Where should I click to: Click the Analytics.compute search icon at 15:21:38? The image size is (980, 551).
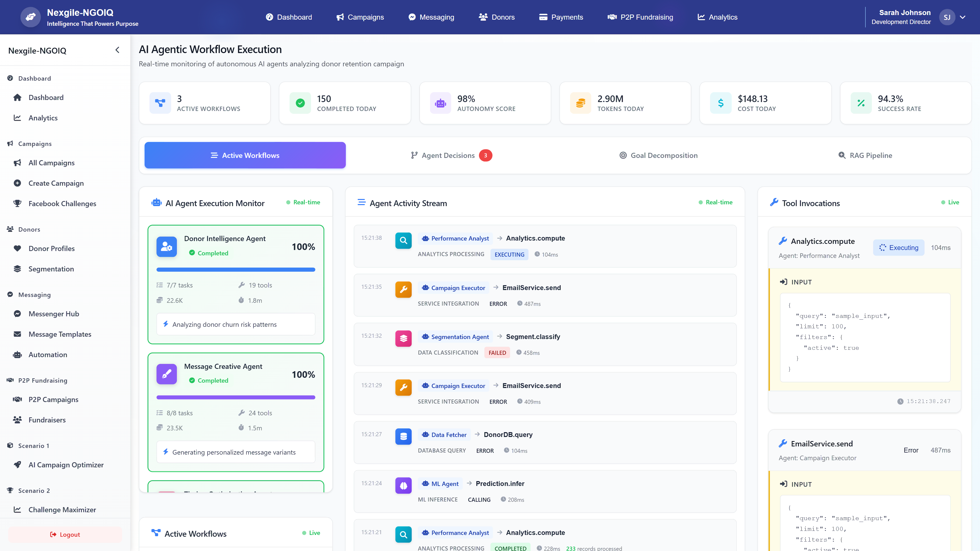click(403, 240)
